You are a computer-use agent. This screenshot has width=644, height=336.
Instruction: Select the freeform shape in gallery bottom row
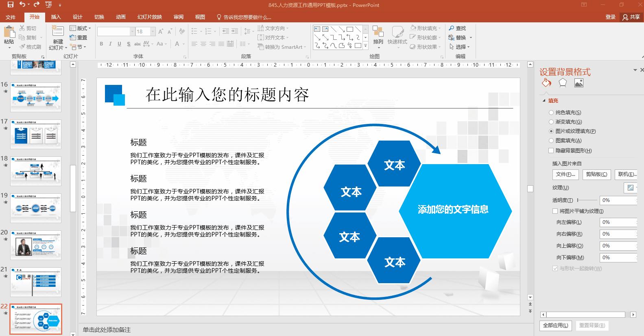[x=341, y=46]
